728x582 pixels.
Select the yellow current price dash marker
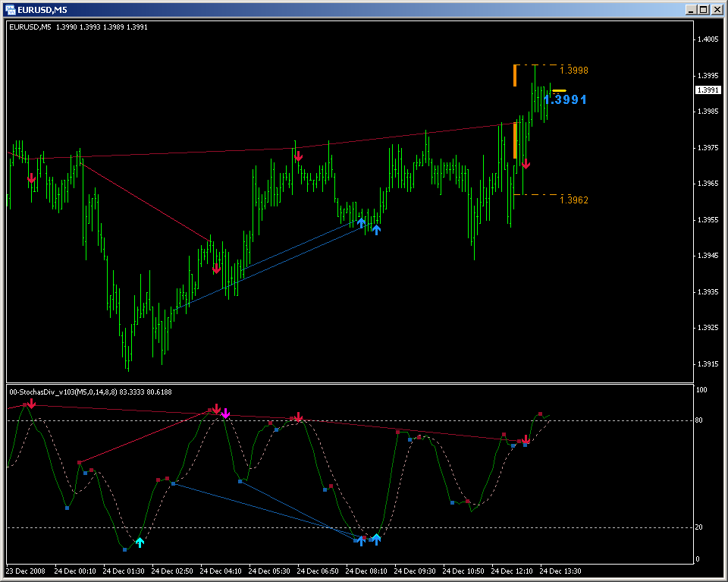click(559, 91)
